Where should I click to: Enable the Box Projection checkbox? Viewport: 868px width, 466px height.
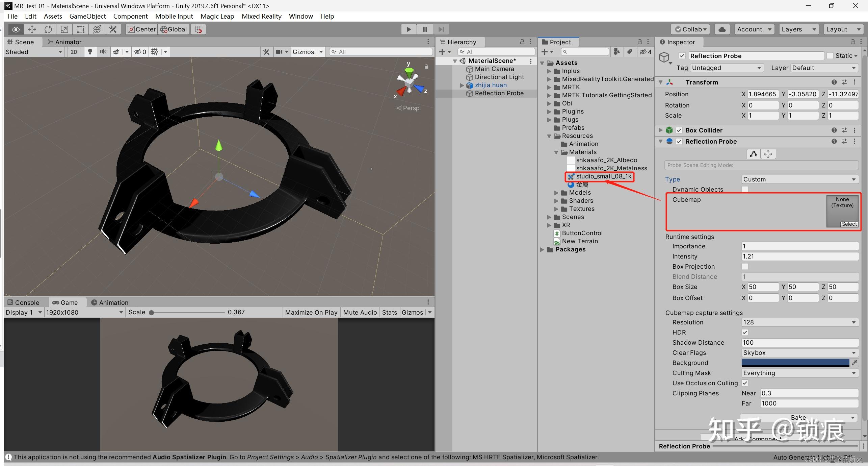(745, 267)
